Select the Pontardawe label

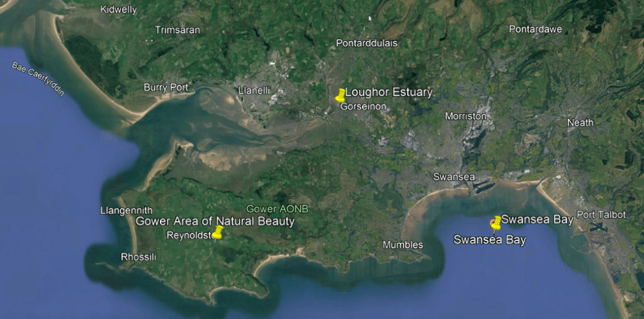pos(535,30)
